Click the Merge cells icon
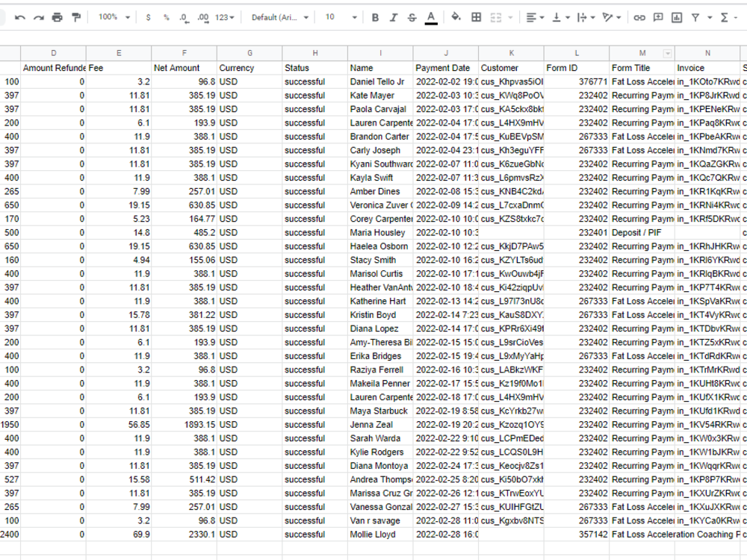 point(496,18)
